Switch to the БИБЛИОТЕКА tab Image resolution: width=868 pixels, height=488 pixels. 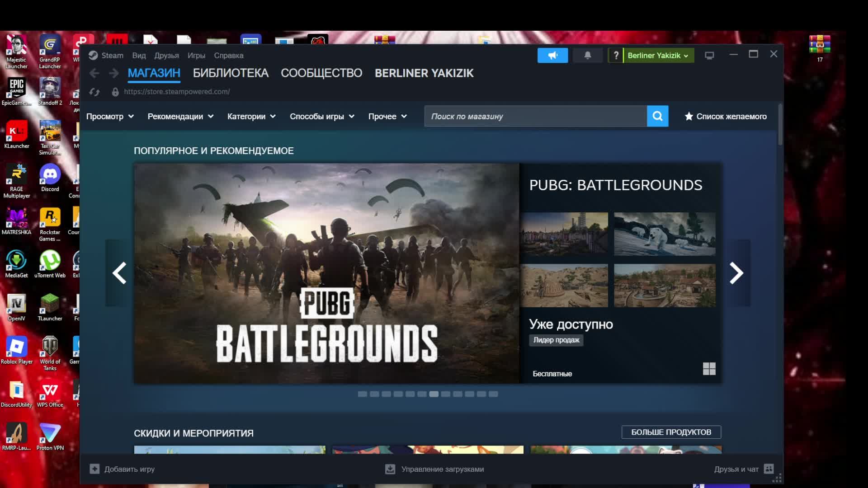(231, 73)
